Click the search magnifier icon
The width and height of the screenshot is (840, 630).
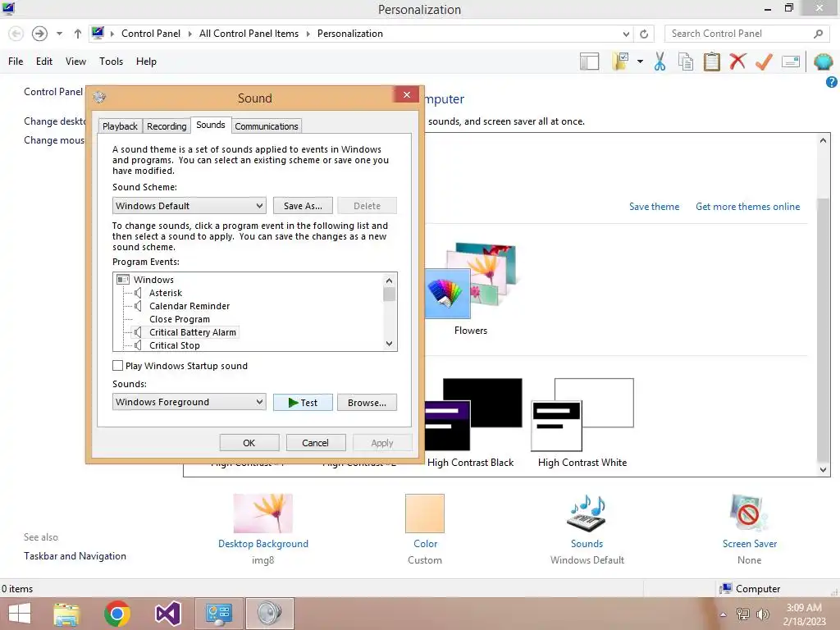pyautogui.click(x=818, y=34)
